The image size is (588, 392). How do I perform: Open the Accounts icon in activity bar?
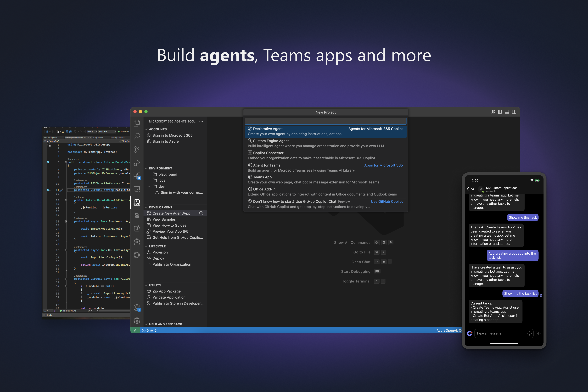click(137, 308)
